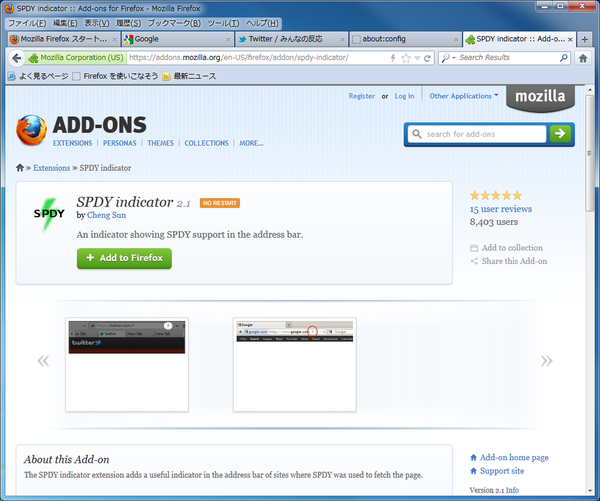Open the 編集(E) menu

click(65, 23)
